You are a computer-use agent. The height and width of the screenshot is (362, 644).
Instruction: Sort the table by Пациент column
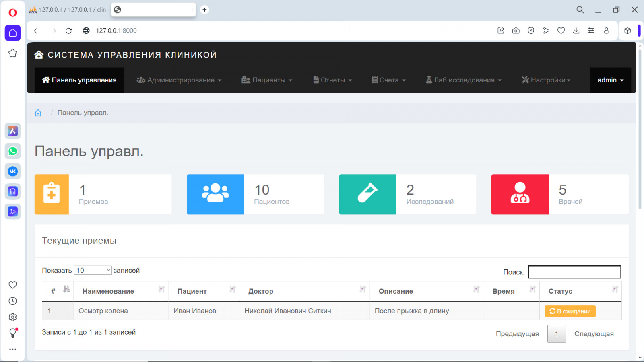(x=204, y=291)
